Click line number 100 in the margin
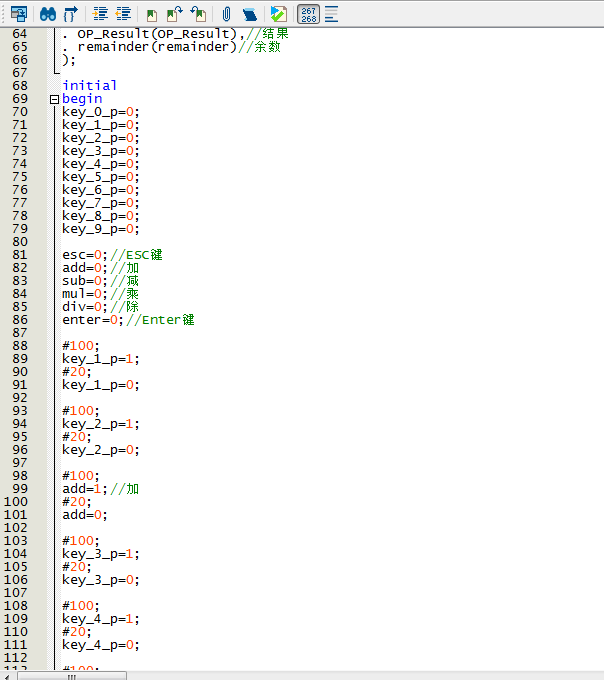Viewport: 604px width, 680px height. [x=16, y=502]
